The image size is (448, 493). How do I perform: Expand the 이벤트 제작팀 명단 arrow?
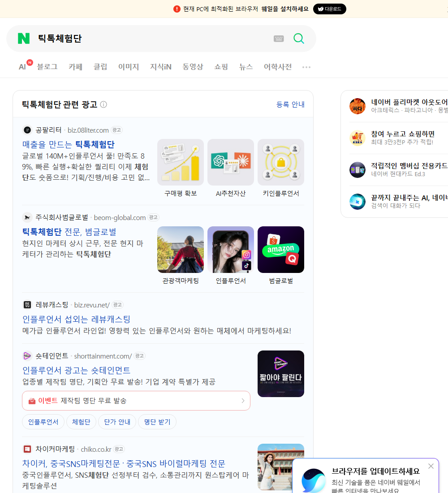243,401
